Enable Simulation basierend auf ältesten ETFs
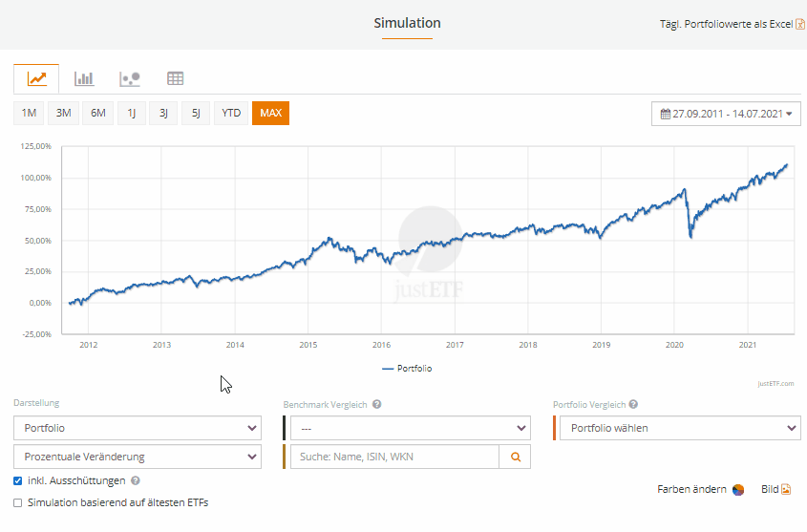807x532 pixels. click(18, 502)
